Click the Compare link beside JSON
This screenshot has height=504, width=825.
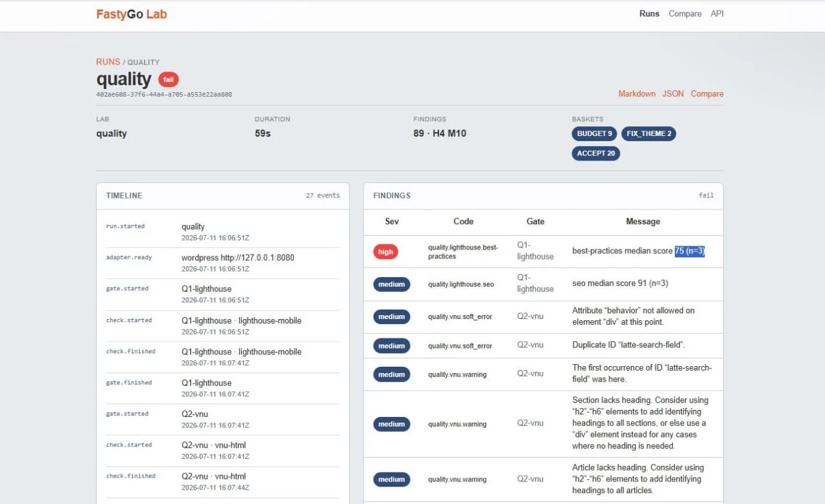pos(707,93)
